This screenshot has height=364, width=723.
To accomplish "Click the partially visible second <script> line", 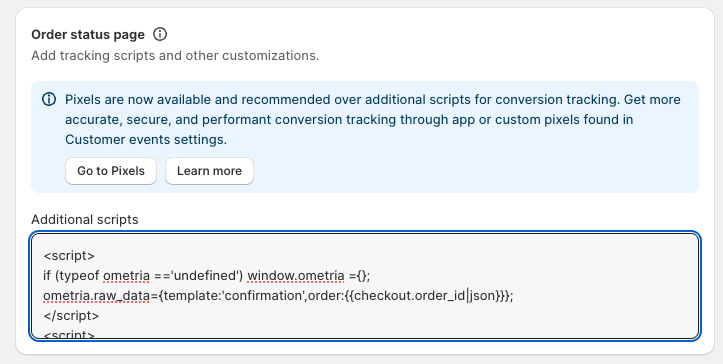I will coord(69,334).
